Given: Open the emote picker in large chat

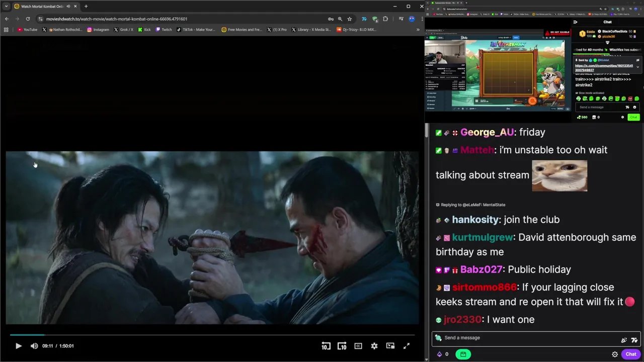Looking at the screenshot, I should pos(624,340).
